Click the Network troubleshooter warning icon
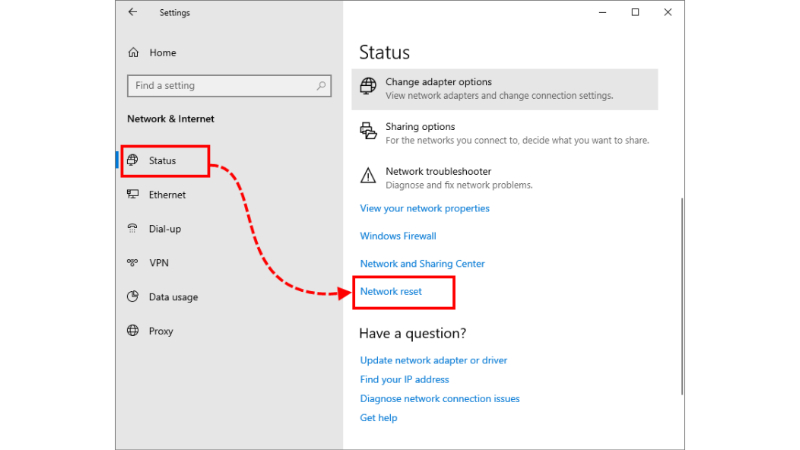The height and width of the screenshot is (450, 800). point(368,176)
